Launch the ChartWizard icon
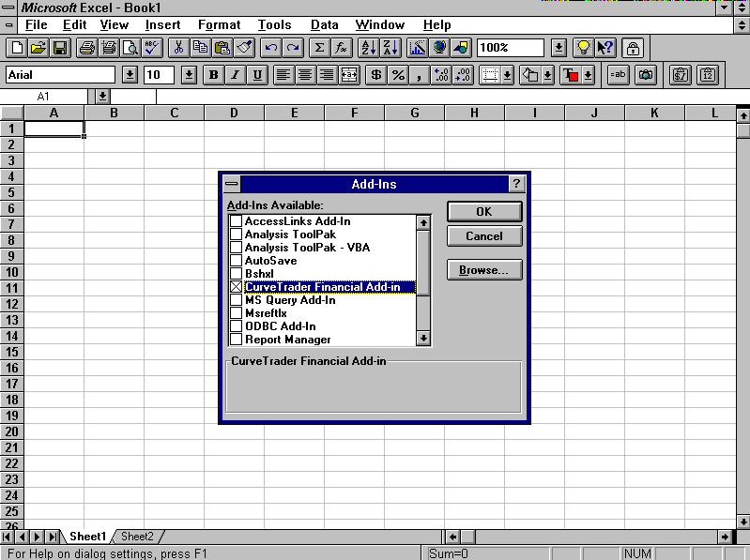The image size is (750, 560). pyautogui.click(x=417, y=48)
